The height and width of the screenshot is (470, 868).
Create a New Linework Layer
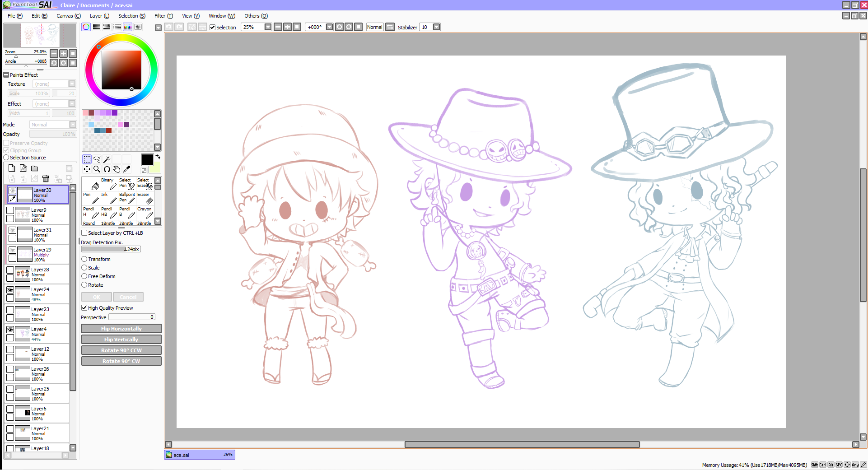(23, 168)
